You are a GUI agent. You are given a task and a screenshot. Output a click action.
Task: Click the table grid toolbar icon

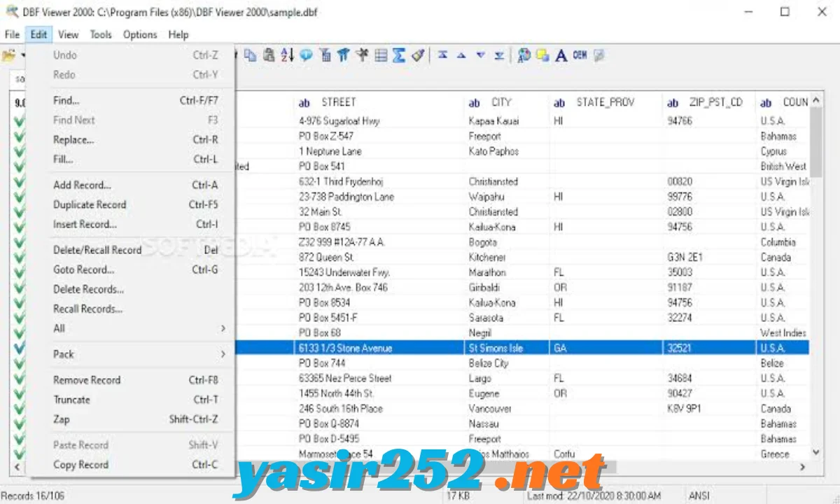tap(381, 55)
